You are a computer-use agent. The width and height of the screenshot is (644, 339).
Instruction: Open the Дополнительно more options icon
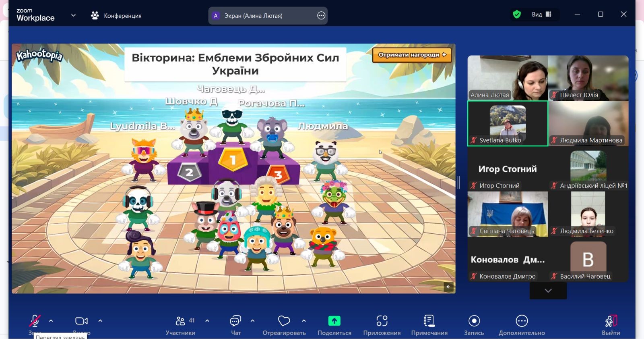[x=522, y=321]
